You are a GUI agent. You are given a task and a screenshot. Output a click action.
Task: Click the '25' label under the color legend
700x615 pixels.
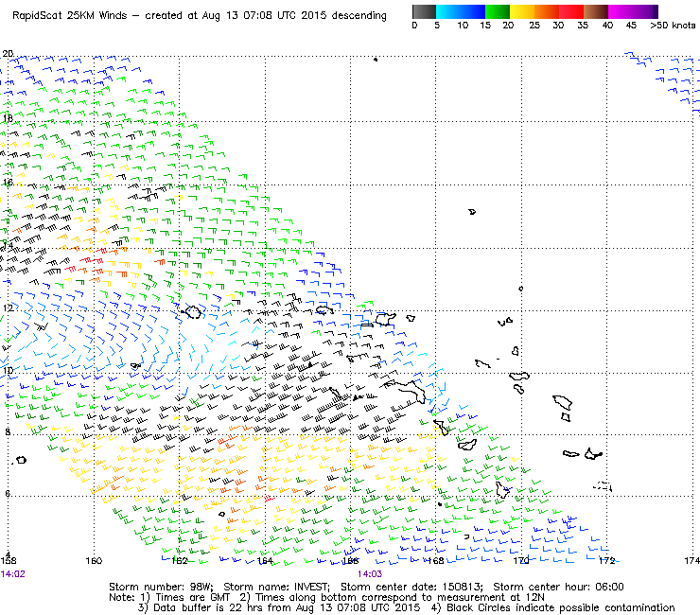534,26
